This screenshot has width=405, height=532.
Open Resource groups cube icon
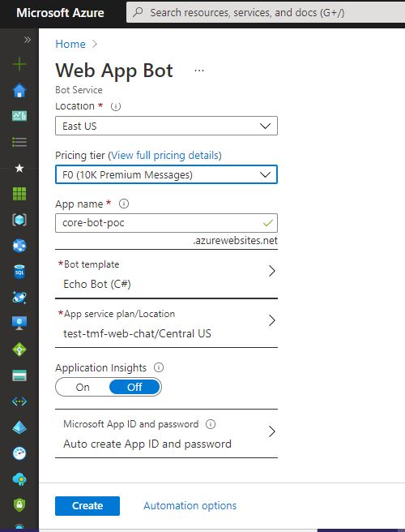coord(19,220)
